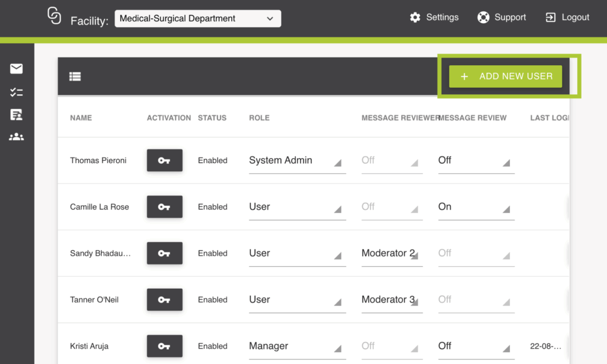Screen dimensions: 607x364
Task: Open the contact card icon in sidebar
Action: [16, 114]
